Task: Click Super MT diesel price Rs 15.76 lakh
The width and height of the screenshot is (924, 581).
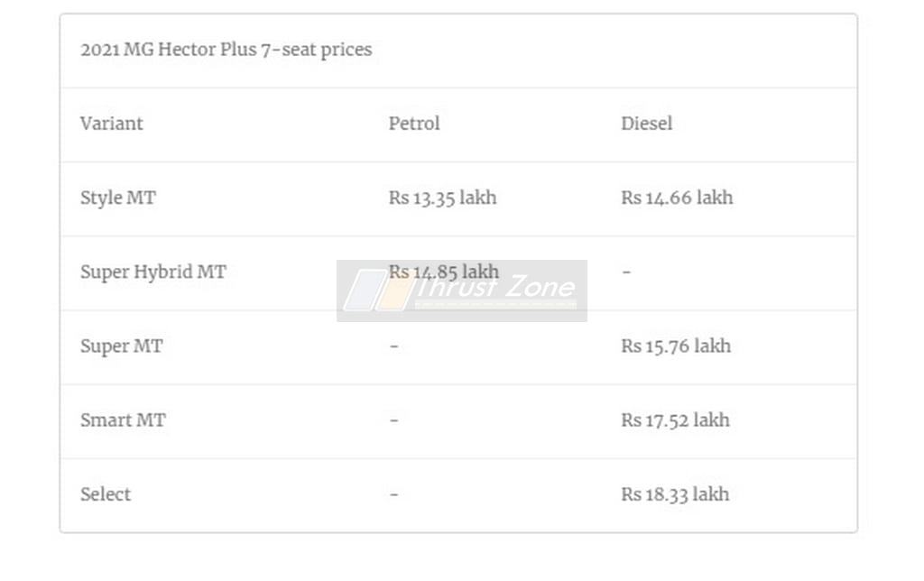Action: tap(676, 346)
